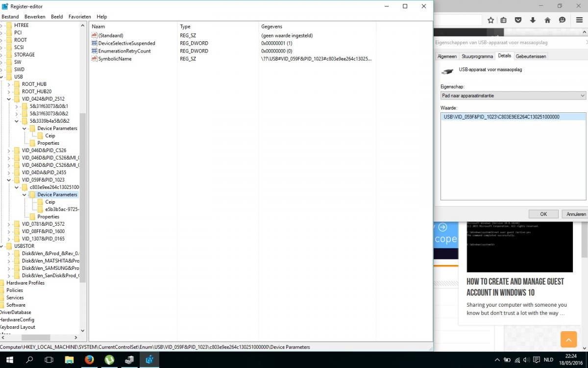Image resolution: width=588 pixels, height=368 pixels.
Task: Click the orange scroll-to-top arrow button
Action: [568, 340]
